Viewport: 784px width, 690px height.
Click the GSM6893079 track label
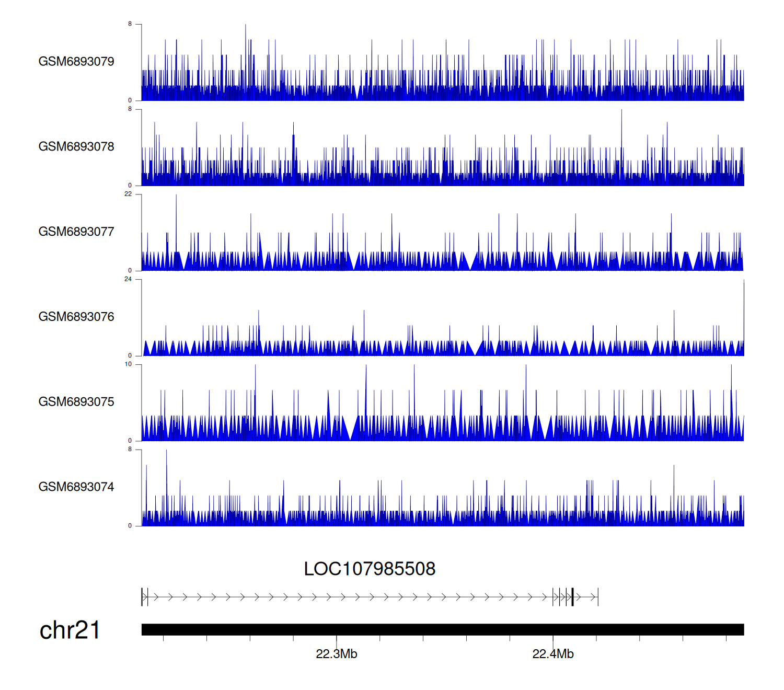pos(76,62)
